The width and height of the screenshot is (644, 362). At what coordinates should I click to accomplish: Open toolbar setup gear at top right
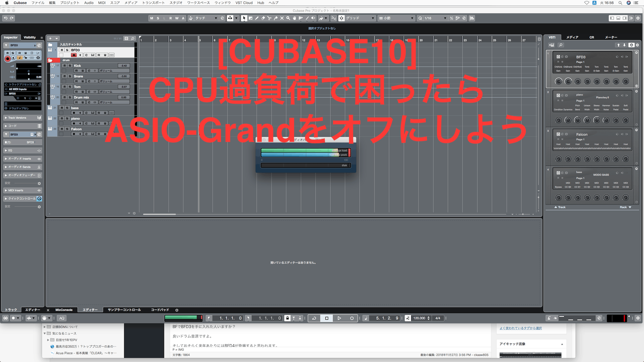(x=638, y=18)
